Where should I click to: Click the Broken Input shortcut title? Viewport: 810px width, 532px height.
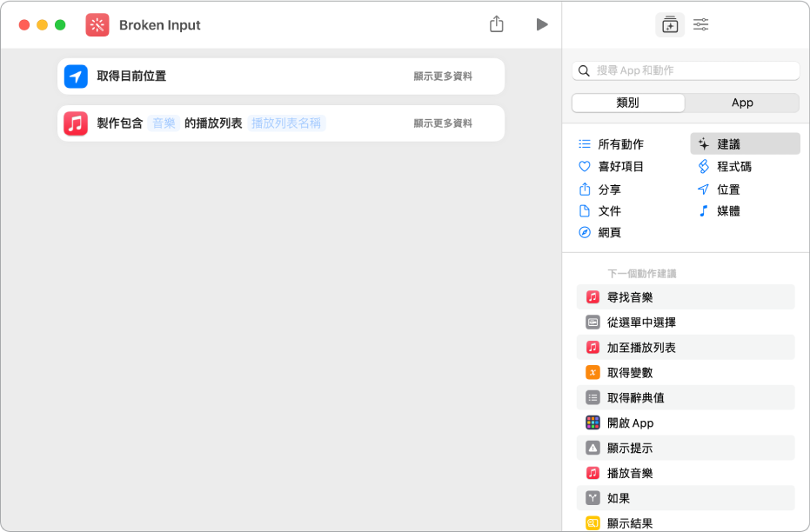click(159, 25)
